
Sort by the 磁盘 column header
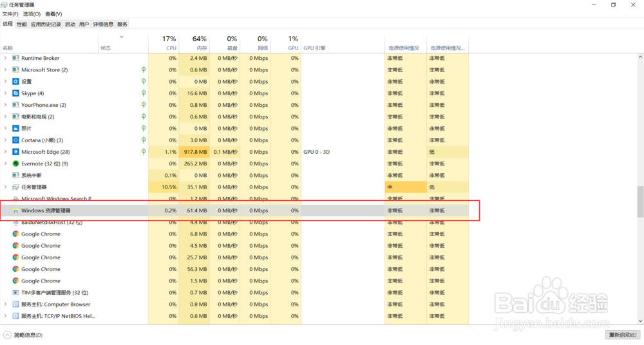[x=225, y=43]
